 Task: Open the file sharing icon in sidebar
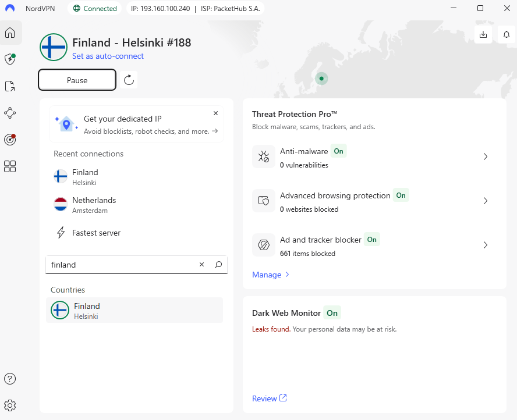click(10, 86)
